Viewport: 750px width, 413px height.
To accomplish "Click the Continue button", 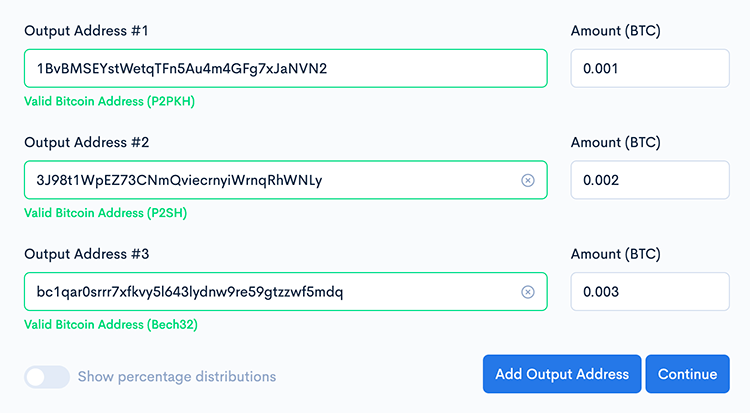I will pyautogui.click(x=687, y=374).
